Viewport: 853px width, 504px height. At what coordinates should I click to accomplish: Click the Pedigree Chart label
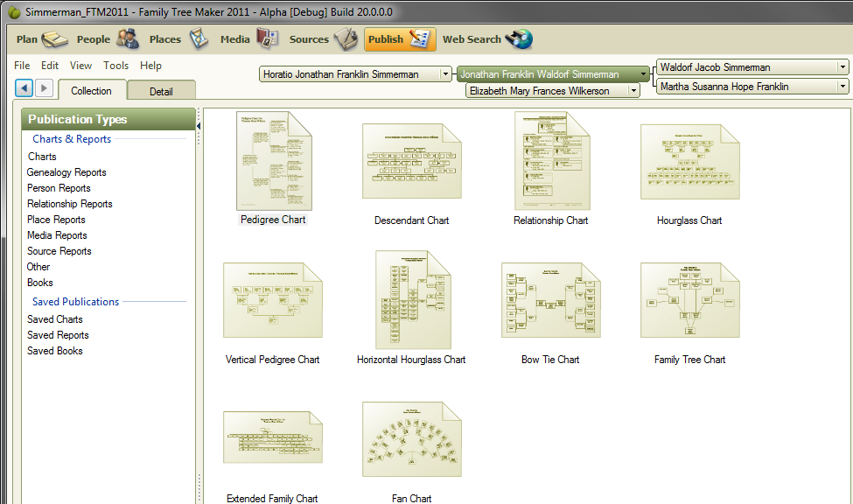click(x=273, y=220)
